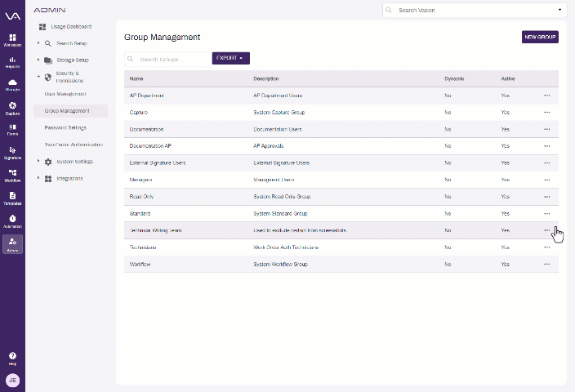Sort by the Active column header

tap(508, 78)
